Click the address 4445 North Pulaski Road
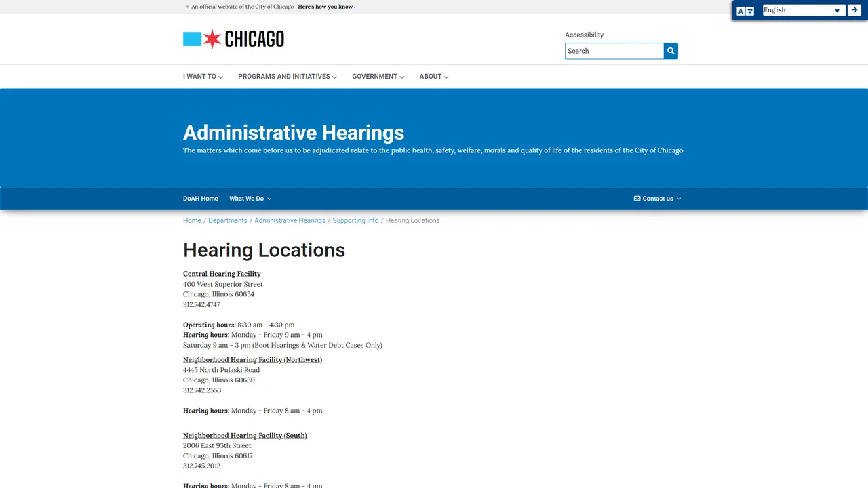The width and height of the screenshot is (868, 488). (221, 370)
